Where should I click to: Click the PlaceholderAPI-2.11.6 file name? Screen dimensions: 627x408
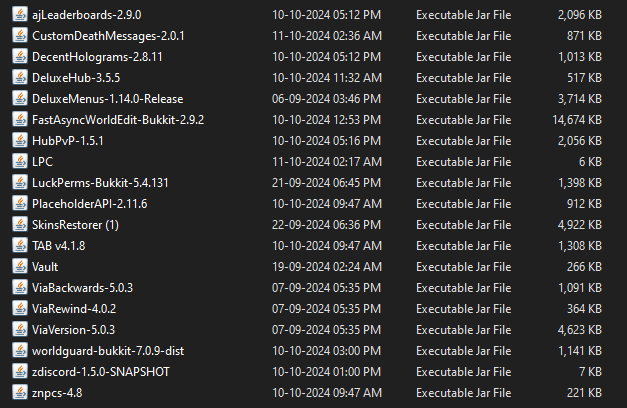click(x=89, y=203)
